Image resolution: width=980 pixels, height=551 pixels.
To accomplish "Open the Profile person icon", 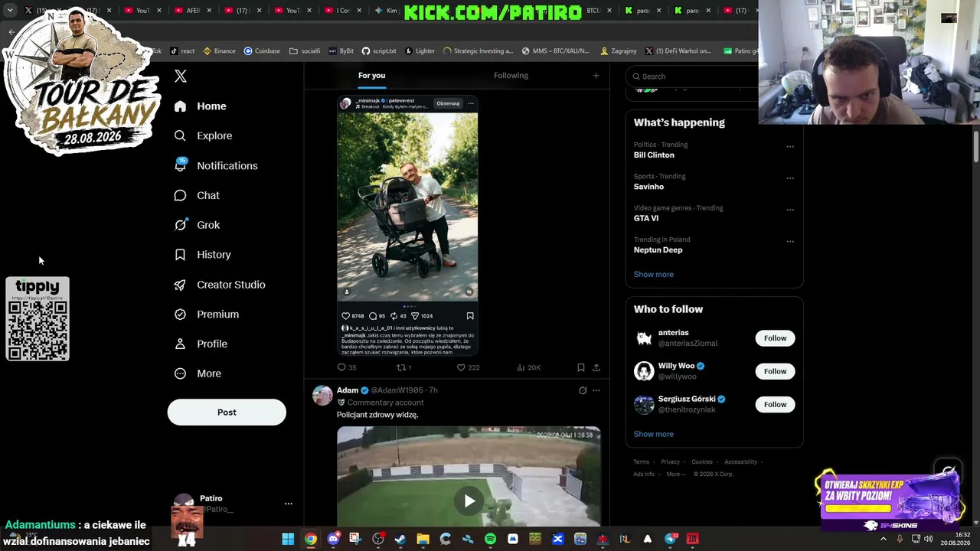I will coord(180,344).
